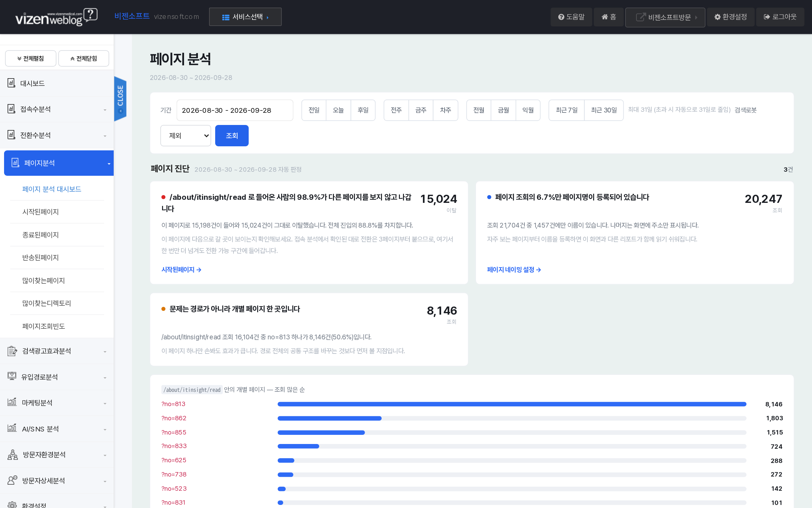Follow the 시작된페이지 → link
812x508 pixels.
(x=181, y=270)
